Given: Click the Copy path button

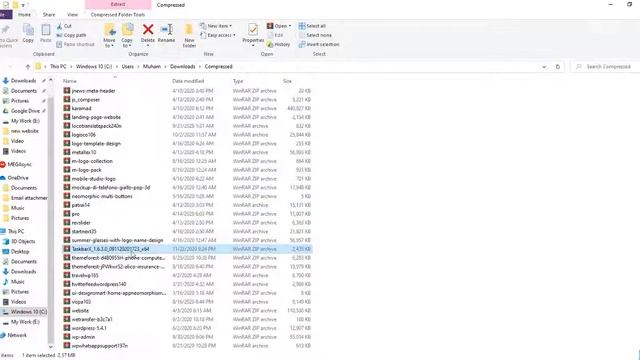Looking at the screenshot, I should pos(71,35).
